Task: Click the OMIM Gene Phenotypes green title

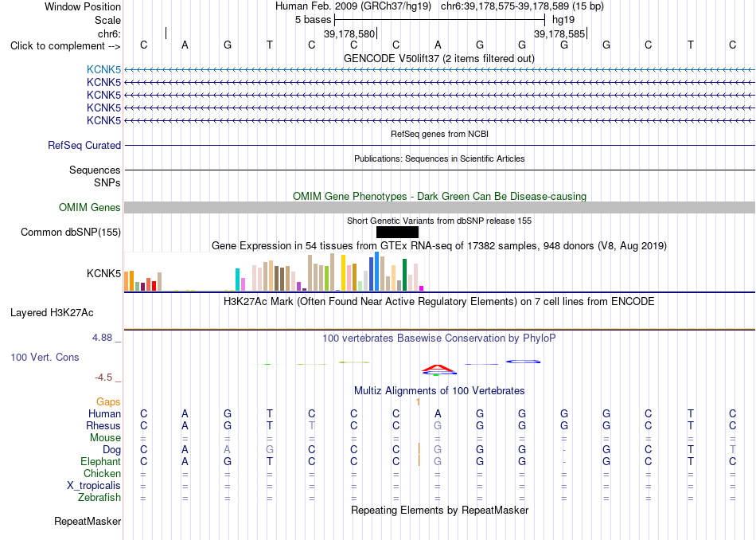Action: coord(439,197)
